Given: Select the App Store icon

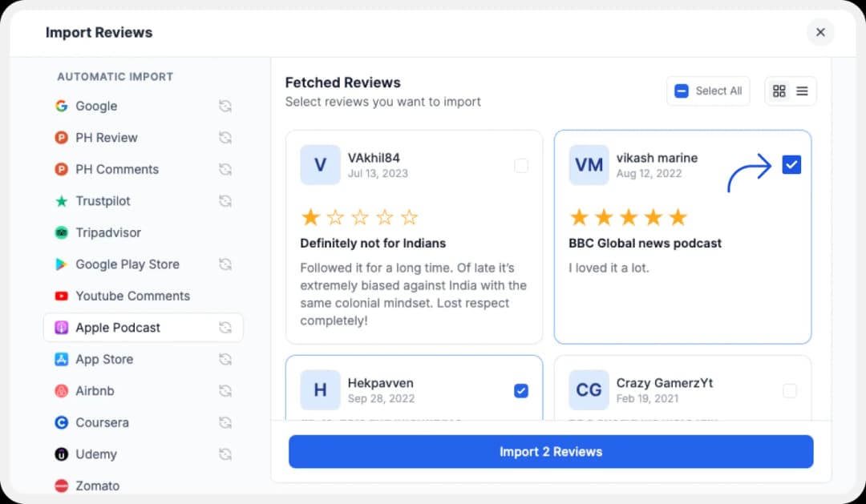Looking at the screenshot, I should click(63, 359).
